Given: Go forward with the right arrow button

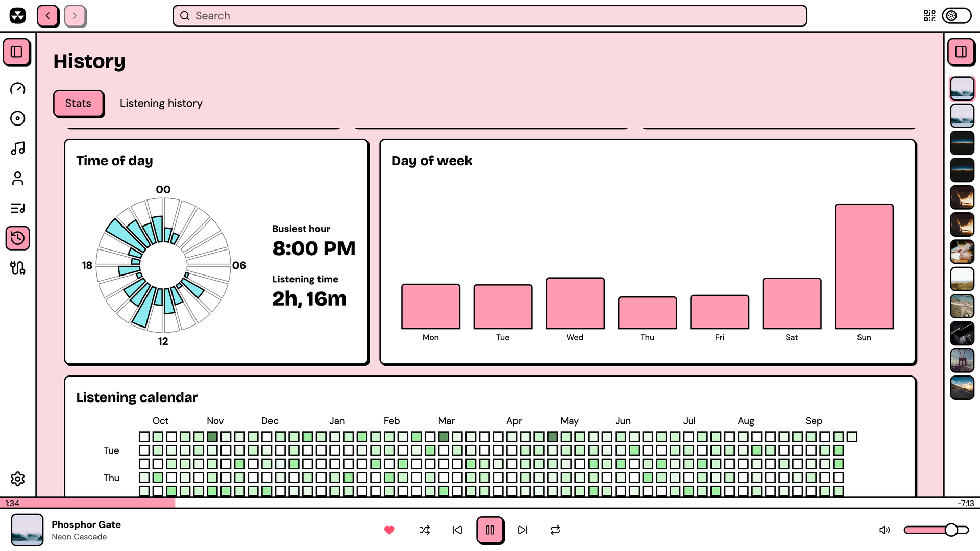Looking at the screenshot, I should point(75,16).
